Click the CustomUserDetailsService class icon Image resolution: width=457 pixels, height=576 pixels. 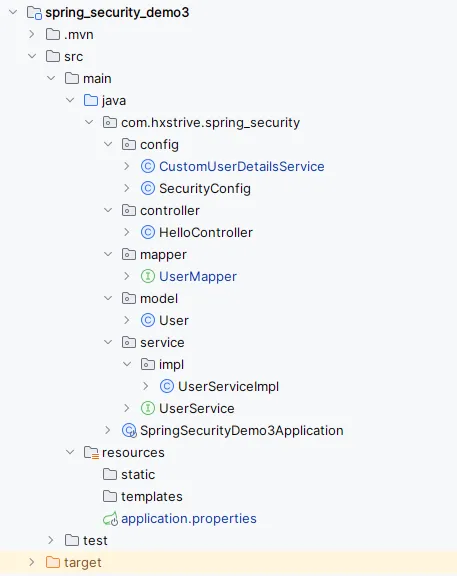148,166
